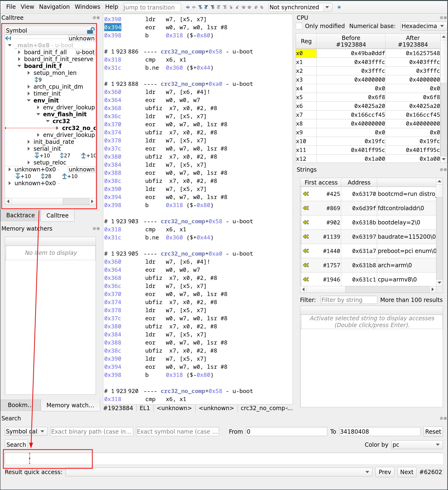Open the Navigation menu
The height and width of the screenshot is (490, 448).
pyautogui.click(x=54, y=7)
